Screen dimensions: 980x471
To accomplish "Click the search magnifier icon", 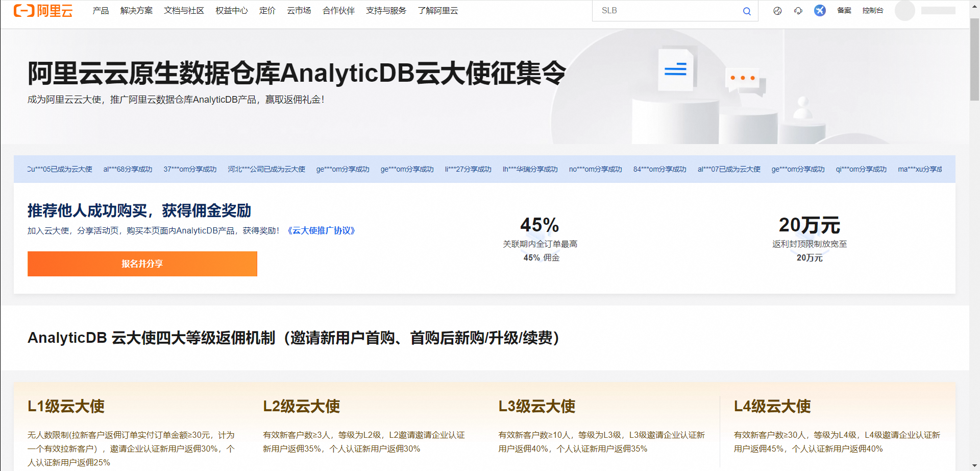I will [x=747, y=11].
